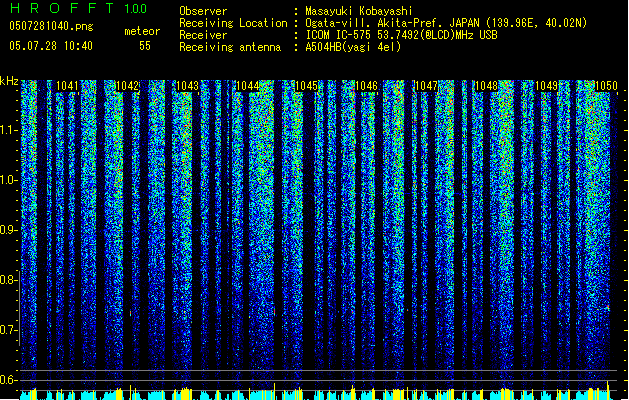Click the 1.0 frequency axis label
629x400 pixels.
pyautogui.click(x=8, y=180)
